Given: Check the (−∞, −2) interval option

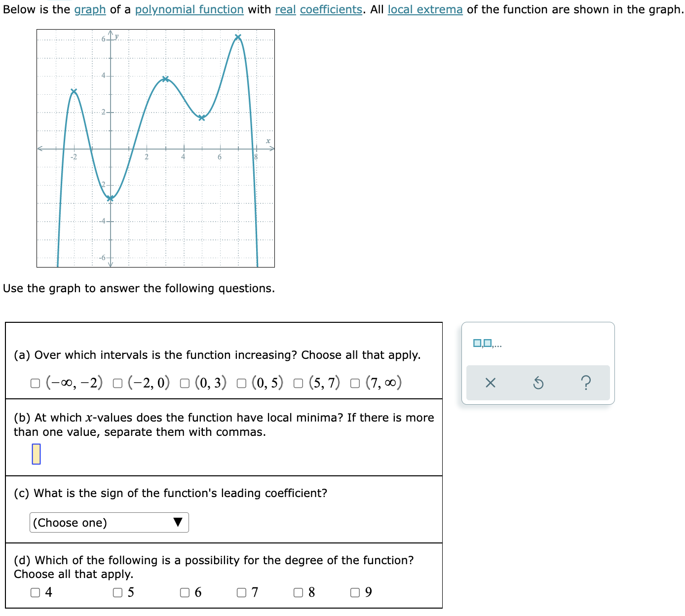Looking at the screenshot, I should pos(35,383).
